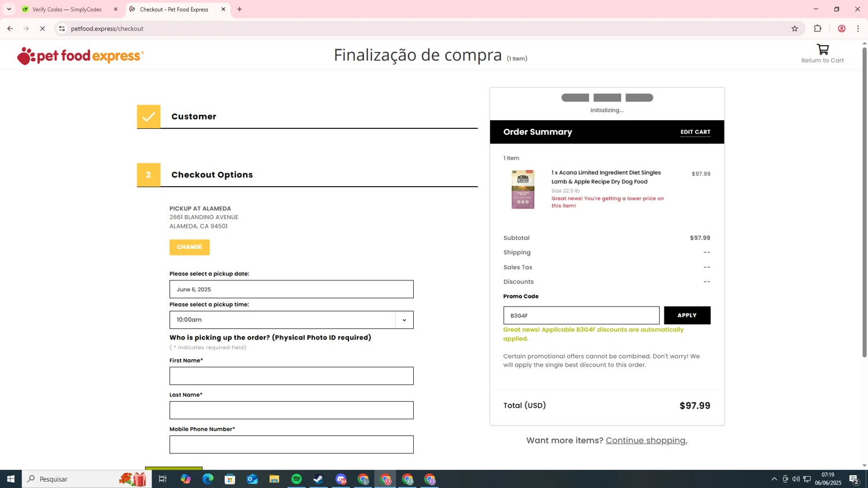This screenshot has height=488, width=868.
Task: Open the Acana Lamb & Apple Recipe product link
Action: pos(606,177)
